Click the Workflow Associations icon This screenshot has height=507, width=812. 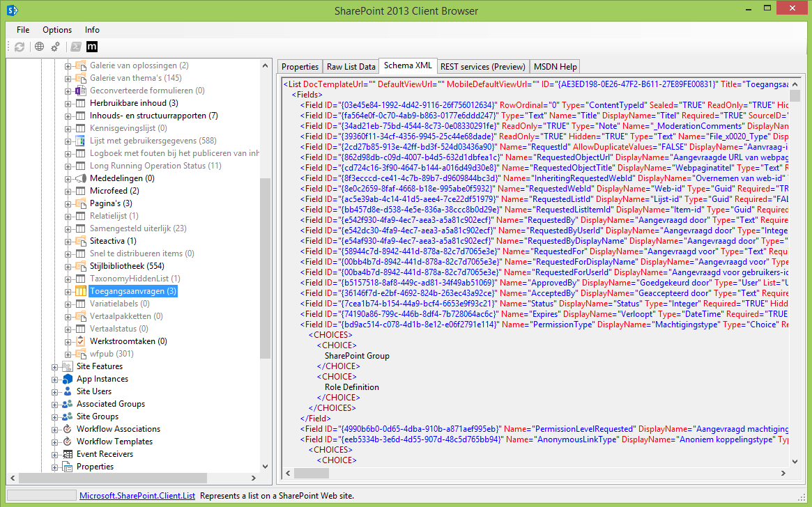tap(68, 428)
